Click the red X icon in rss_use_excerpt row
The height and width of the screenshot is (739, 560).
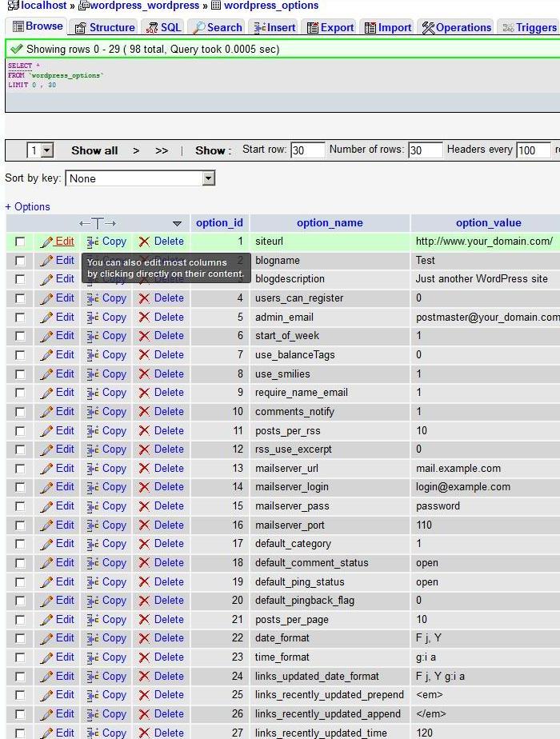(x=144, y=449)
